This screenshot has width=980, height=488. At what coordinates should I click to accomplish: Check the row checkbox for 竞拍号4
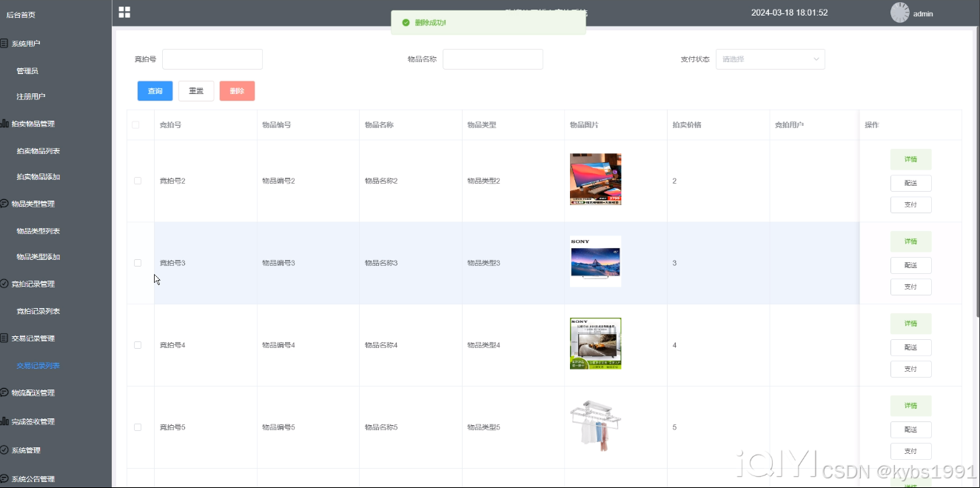pyautogui.click(x=137, y=345)
